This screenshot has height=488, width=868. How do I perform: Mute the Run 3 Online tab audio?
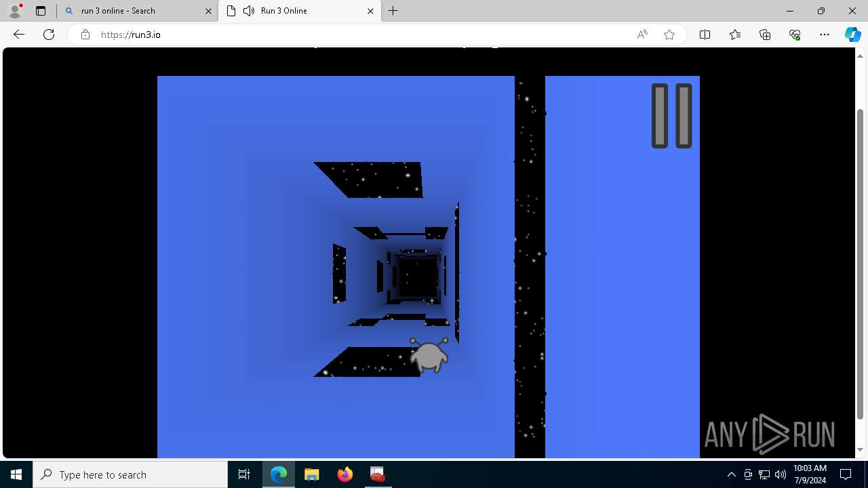coord(249,11)
